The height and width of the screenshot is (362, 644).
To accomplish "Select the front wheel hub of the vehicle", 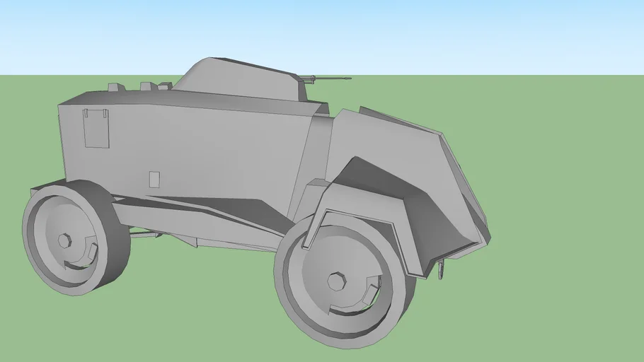I will pyautogui.click(x=336, y=281).
